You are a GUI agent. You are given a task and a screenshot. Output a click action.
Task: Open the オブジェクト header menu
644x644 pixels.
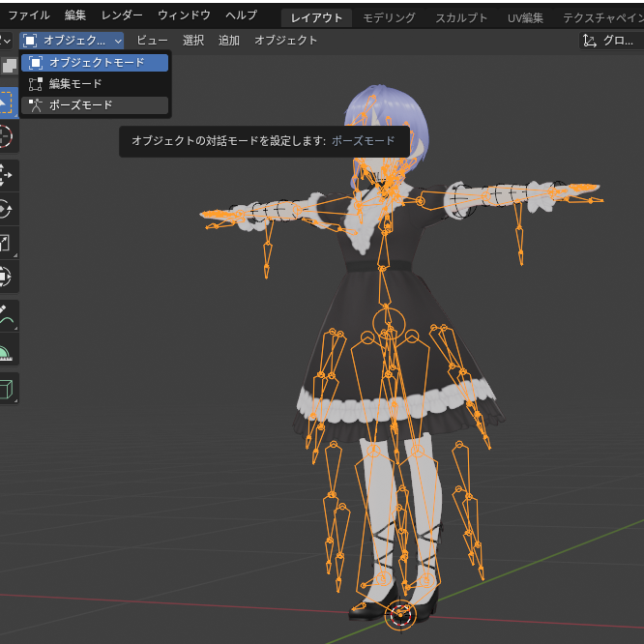[x=286, y=41]
